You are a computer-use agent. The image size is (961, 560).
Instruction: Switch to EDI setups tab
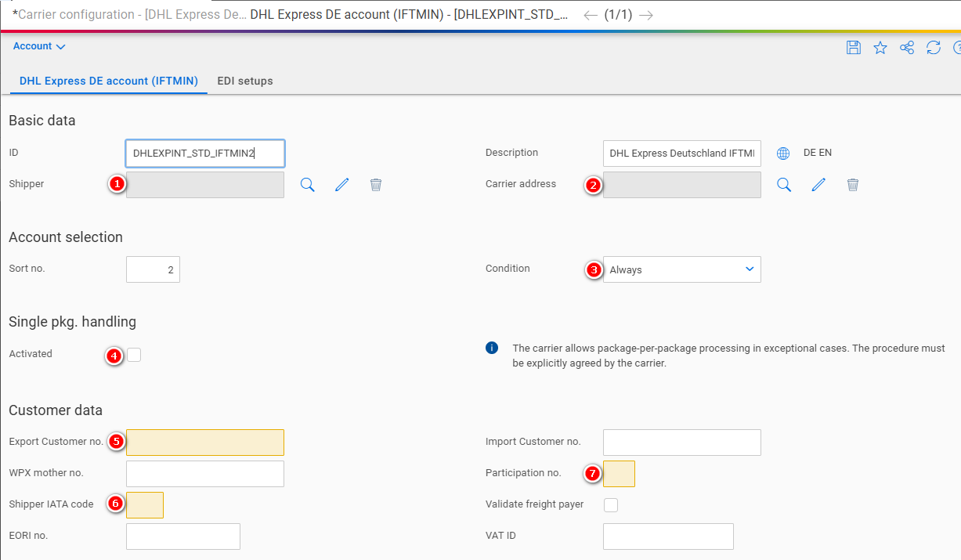[245, 81]
